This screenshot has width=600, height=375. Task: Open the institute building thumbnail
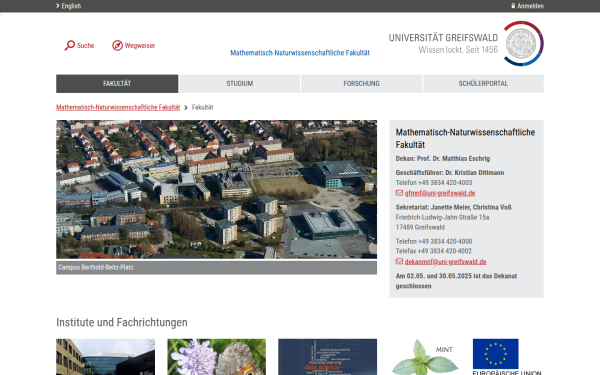click(x=106, y=357)
